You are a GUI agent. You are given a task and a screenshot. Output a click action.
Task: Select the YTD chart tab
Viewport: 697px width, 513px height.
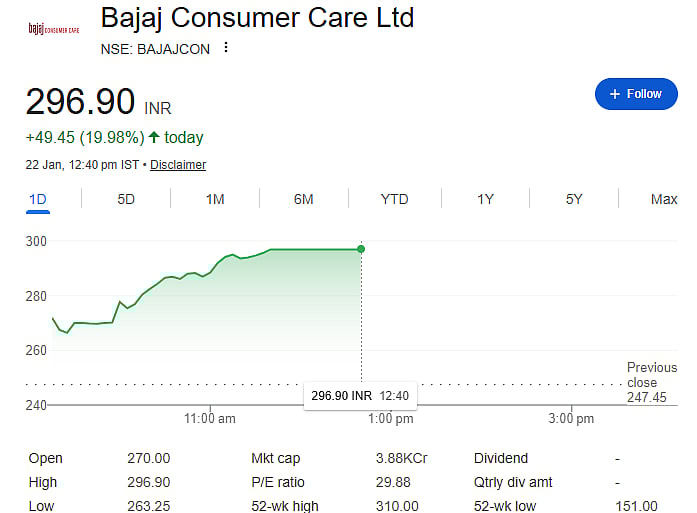[394, 199]
